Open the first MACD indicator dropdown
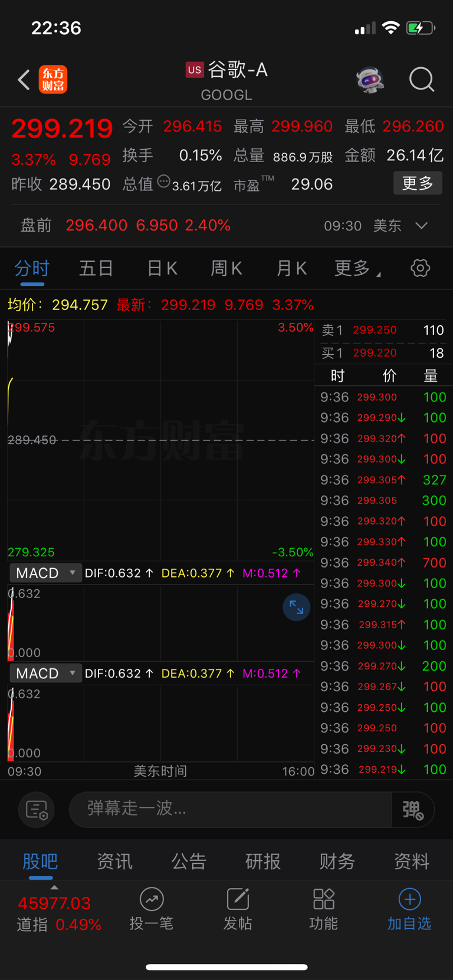Screen dimensions: 453x980 coord(45,573)
